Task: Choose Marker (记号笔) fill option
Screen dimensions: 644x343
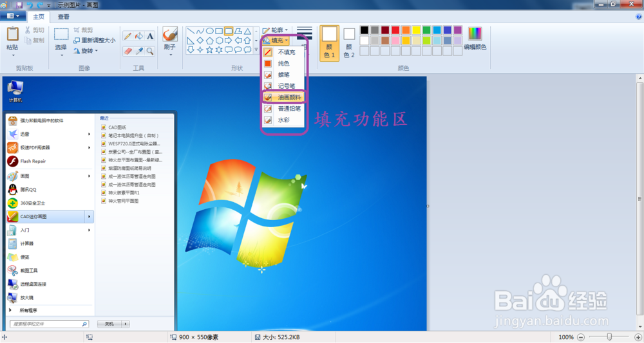Action: click(x=283, y=86)
